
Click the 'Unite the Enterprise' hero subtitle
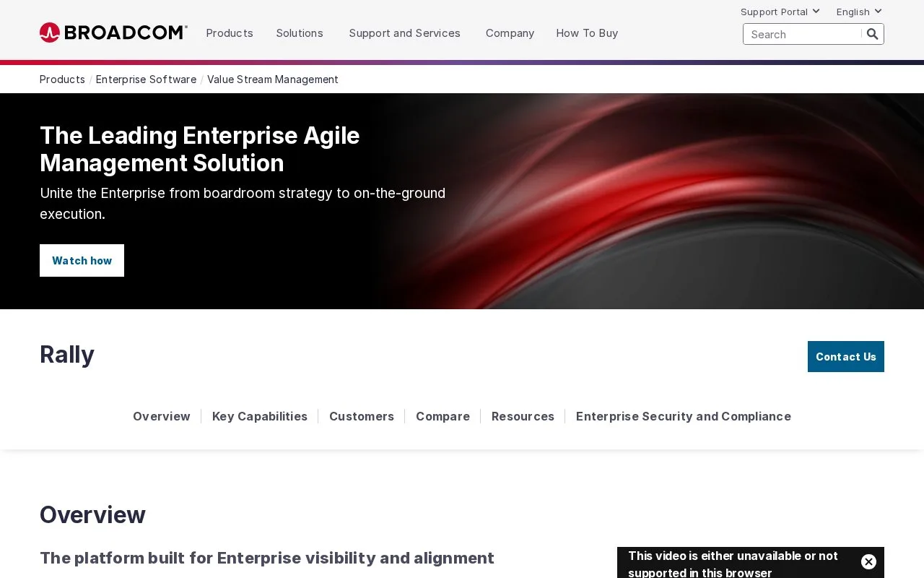[243, 204]
